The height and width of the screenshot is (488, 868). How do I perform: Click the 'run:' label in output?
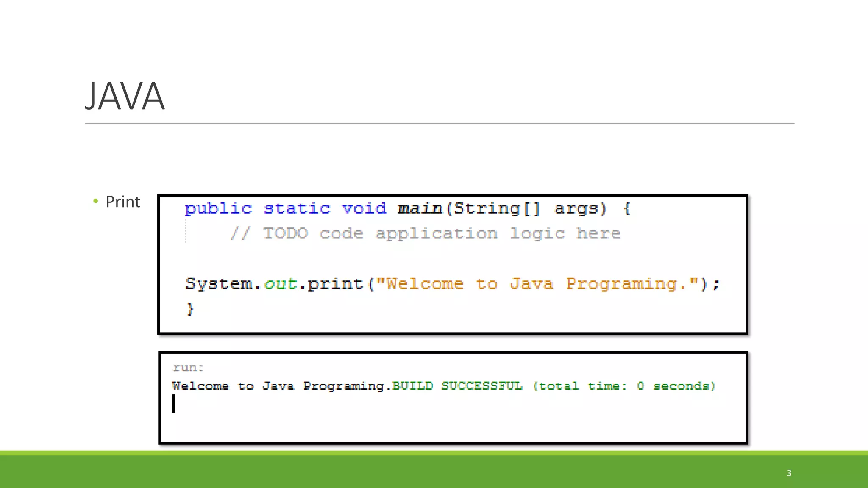(188, 368)
